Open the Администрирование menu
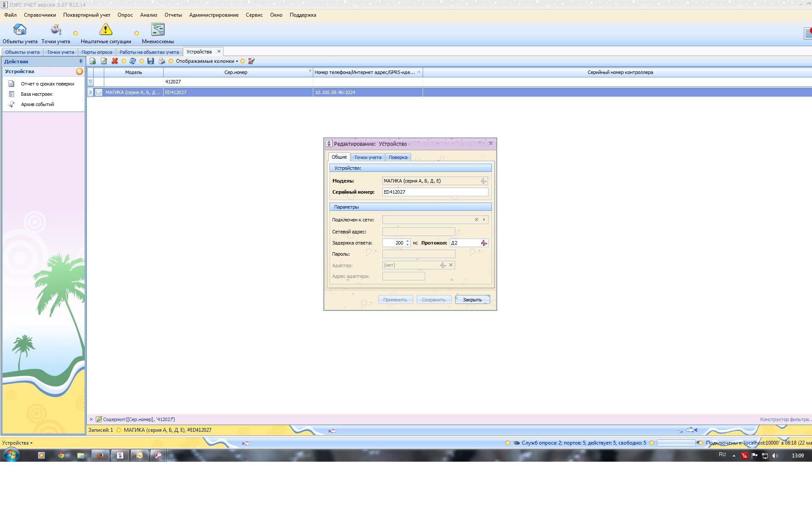The height and width of the screenshot is (513, 812). coord(214,15)
